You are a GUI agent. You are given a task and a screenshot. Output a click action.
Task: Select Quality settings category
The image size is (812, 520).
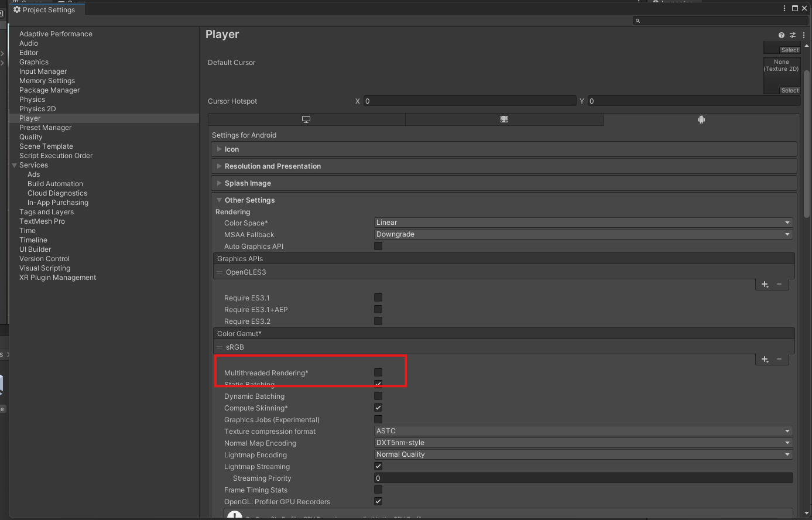click(x=31, y=137)
